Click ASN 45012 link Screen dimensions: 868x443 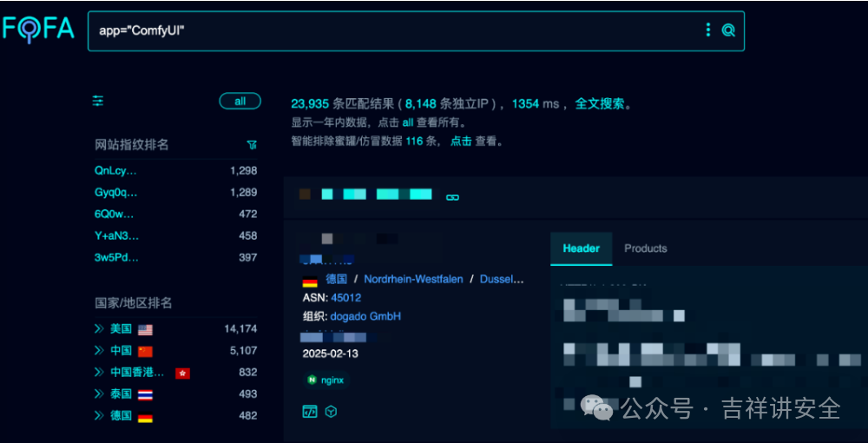click(346, 298)
